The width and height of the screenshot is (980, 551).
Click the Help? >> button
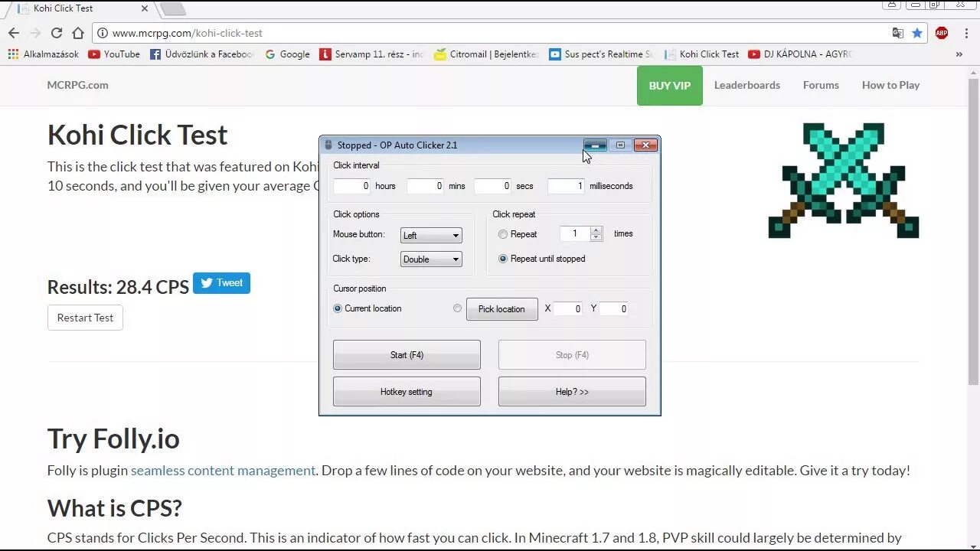pyautogui.click(x=572, y=392)
